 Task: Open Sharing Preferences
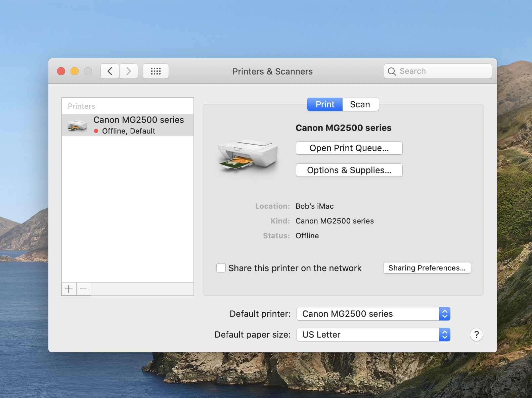pyautogui.click(x=427, y=268)
